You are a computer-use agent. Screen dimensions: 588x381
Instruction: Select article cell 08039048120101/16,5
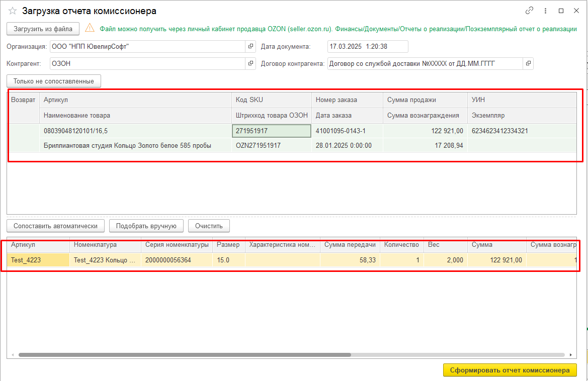click(135, 131)
